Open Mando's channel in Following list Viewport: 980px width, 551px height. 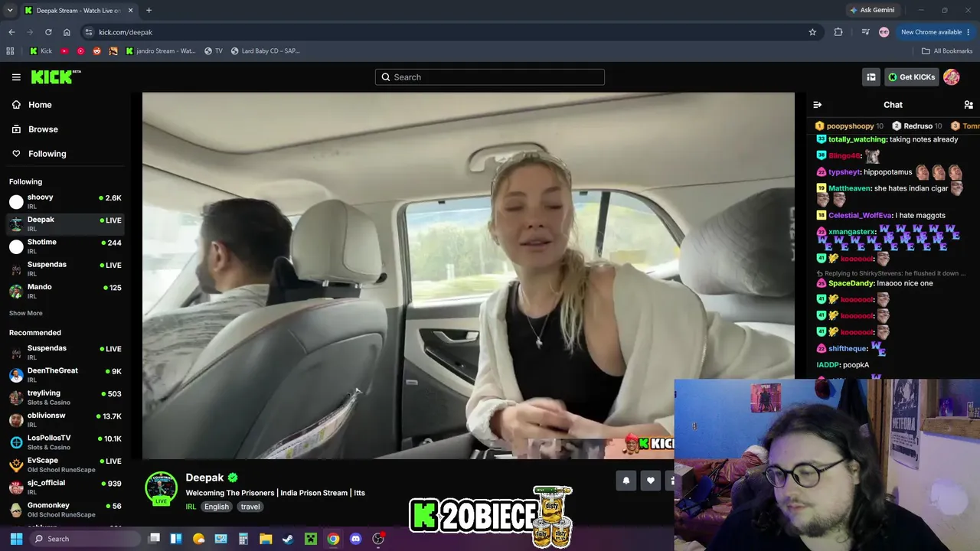tap(65, 291)
